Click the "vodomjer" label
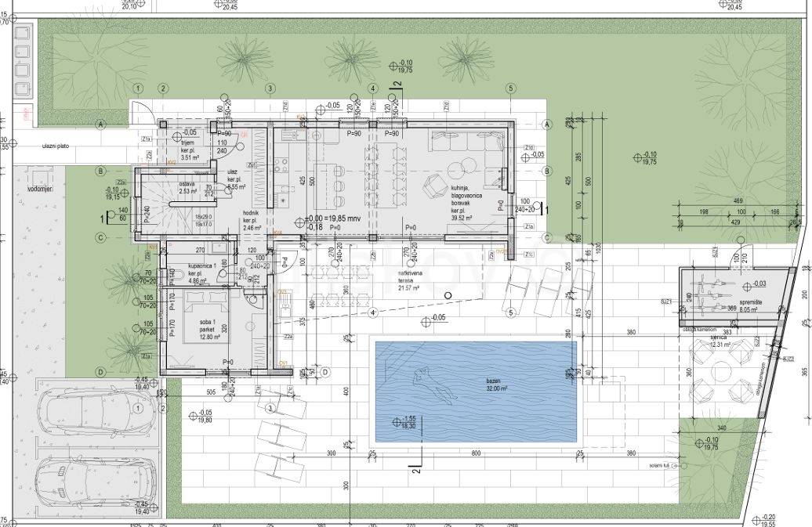Screen dimensions: 812x527 coord(38,188)
